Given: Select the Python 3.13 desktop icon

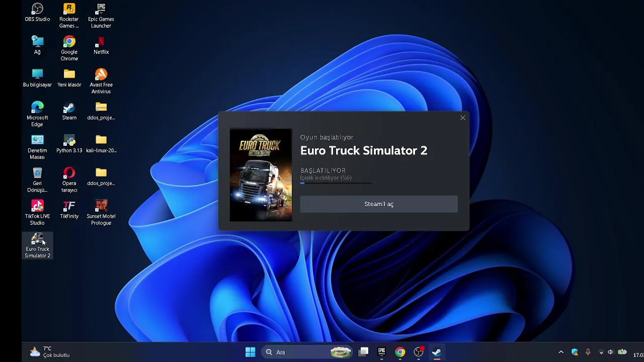Looking at the screenshot, I should coord(69,144).
